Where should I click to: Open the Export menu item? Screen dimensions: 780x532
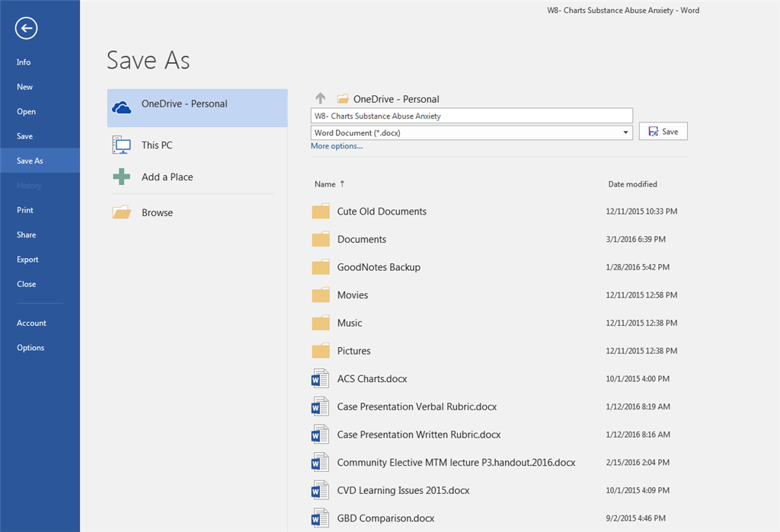pos(40,259)
